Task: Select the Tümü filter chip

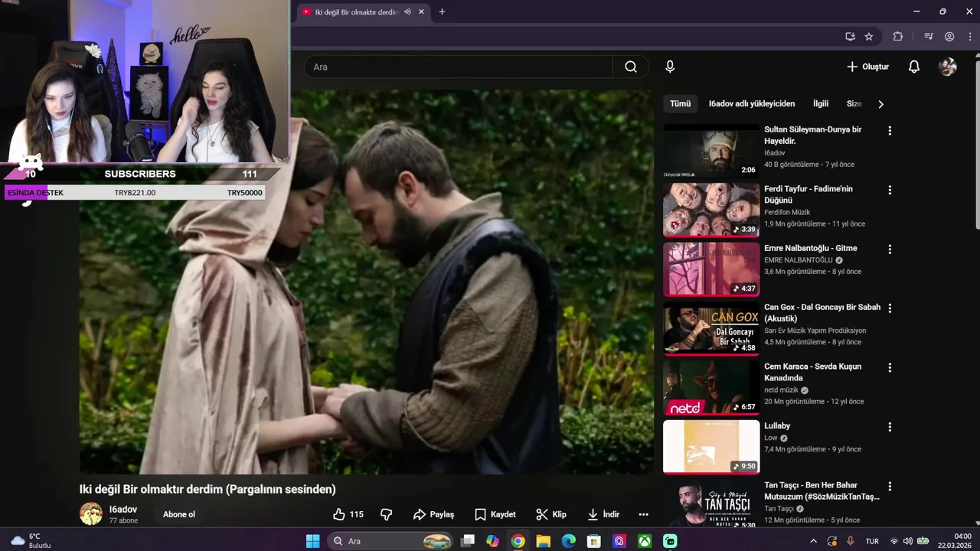Action: coord(680,104)
